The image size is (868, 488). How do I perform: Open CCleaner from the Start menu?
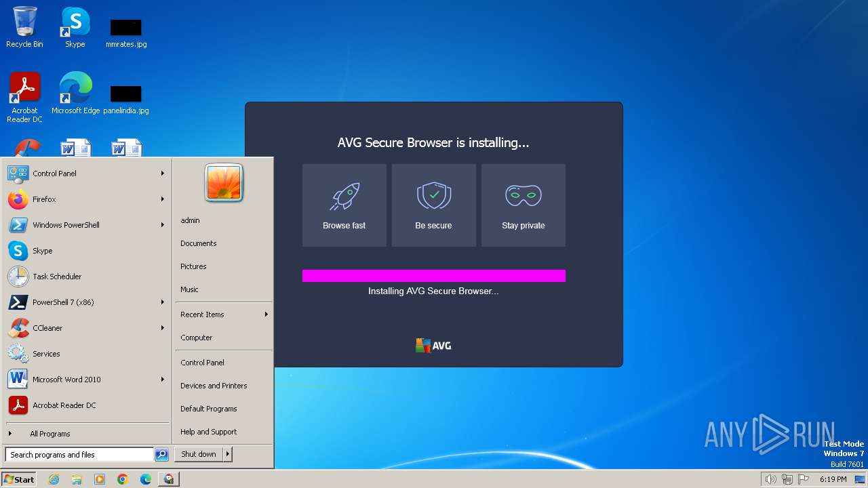coord(87,328)
